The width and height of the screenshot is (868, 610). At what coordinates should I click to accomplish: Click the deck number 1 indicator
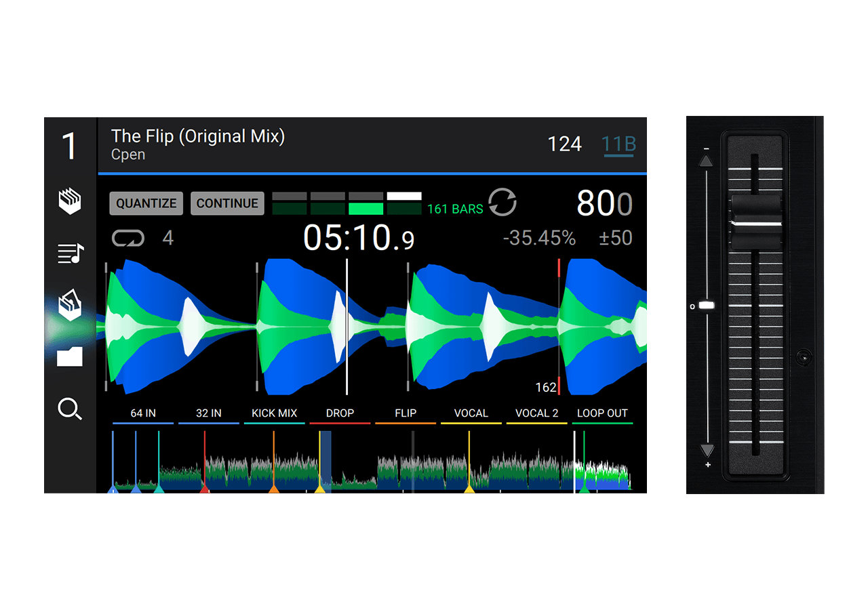(70, 146)
